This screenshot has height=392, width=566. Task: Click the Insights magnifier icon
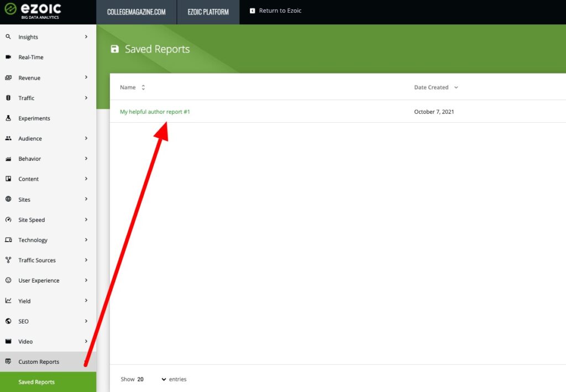[8, 37]
